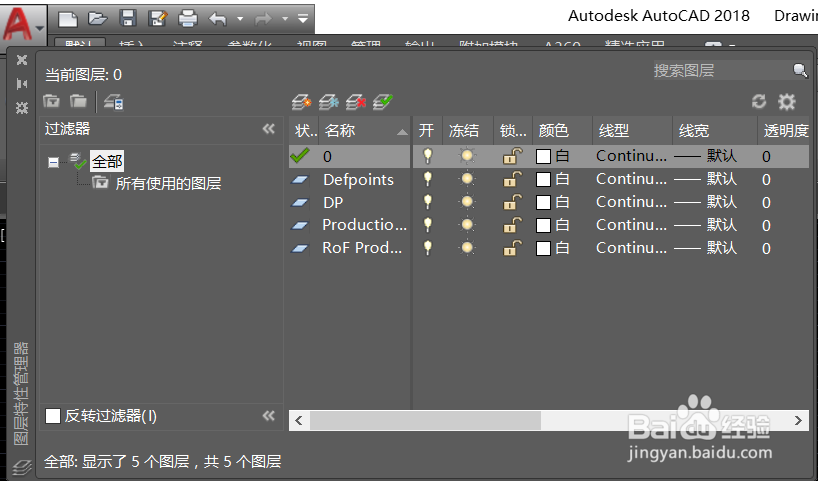Plot the drawing with the printer icon
818x481 pixels.
(188, 19)
